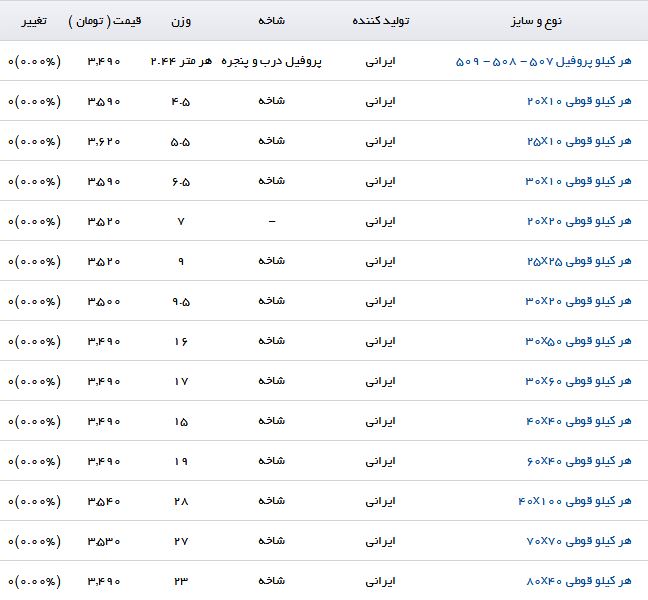Click the وزن column header

[181, 21]
